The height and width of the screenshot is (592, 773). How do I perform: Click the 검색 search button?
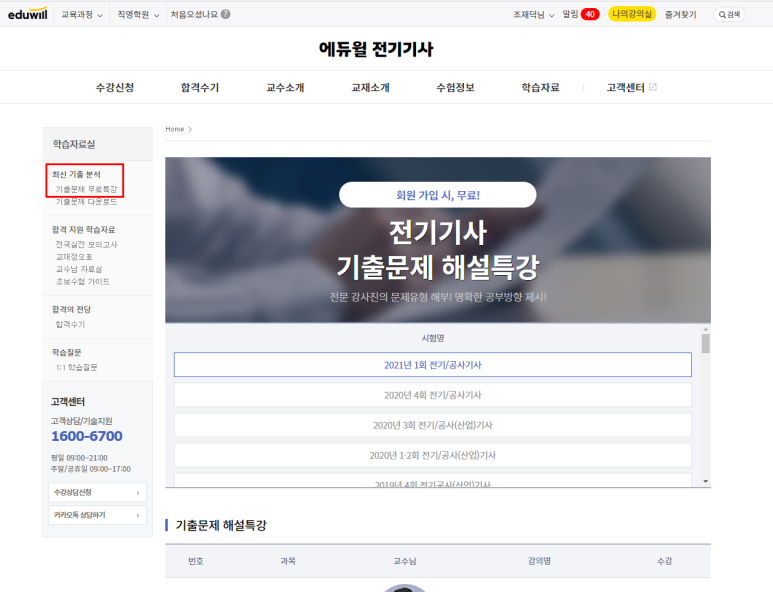point(729,15)
